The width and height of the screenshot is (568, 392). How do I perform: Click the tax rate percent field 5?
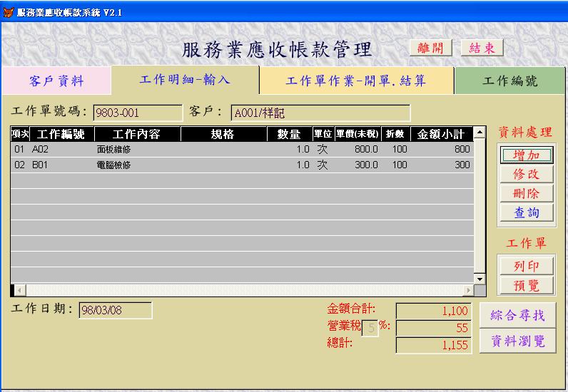coord(370,328)
